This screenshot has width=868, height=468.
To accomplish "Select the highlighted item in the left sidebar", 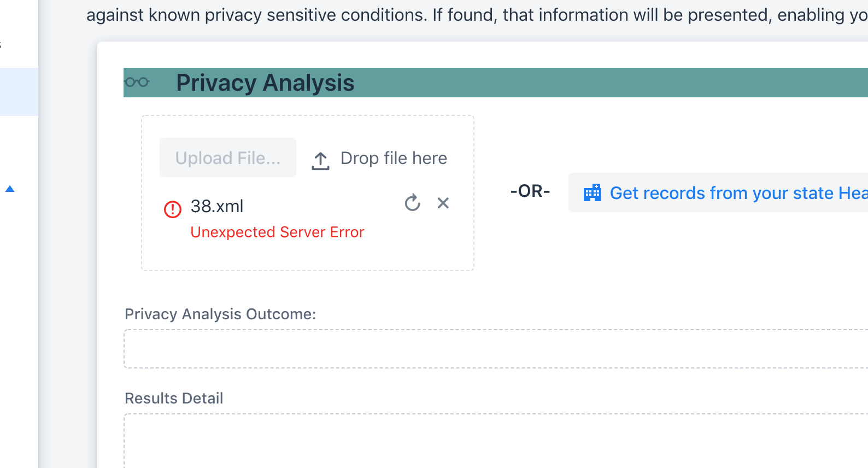I will click(x=19, y=91).
